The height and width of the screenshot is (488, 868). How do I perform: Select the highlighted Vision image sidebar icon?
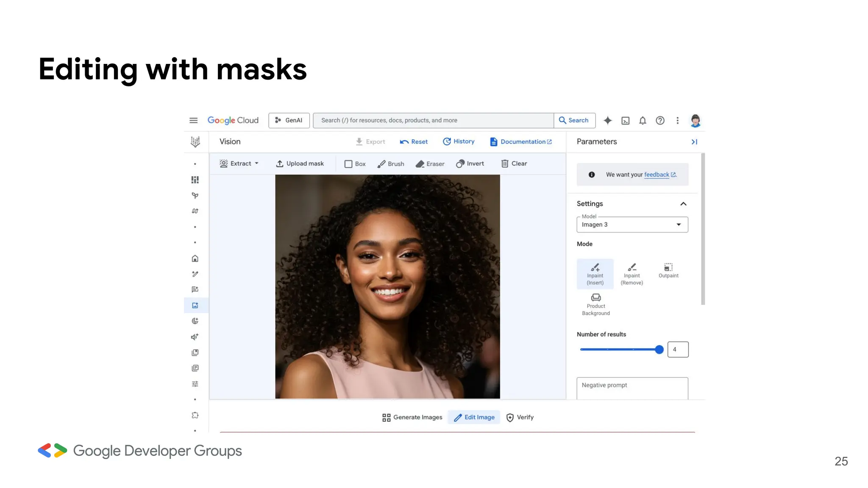tap(195, 305)
